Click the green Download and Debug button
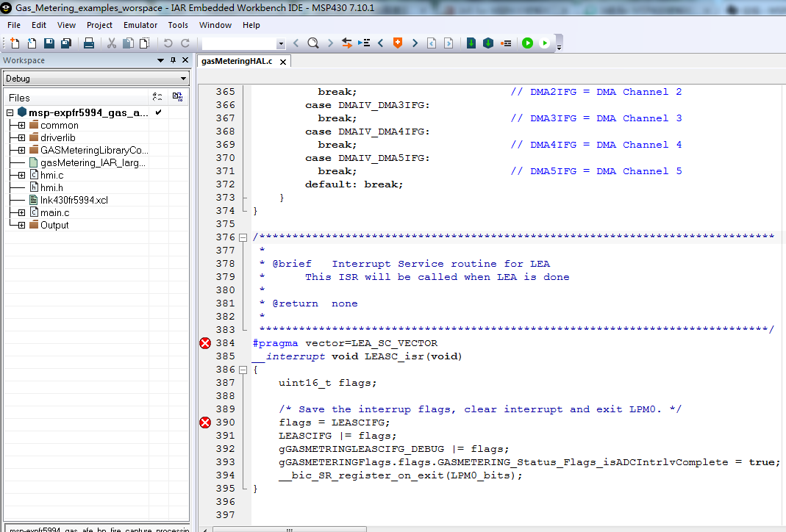Screen dimensions: 786x532 coord(527,43)
